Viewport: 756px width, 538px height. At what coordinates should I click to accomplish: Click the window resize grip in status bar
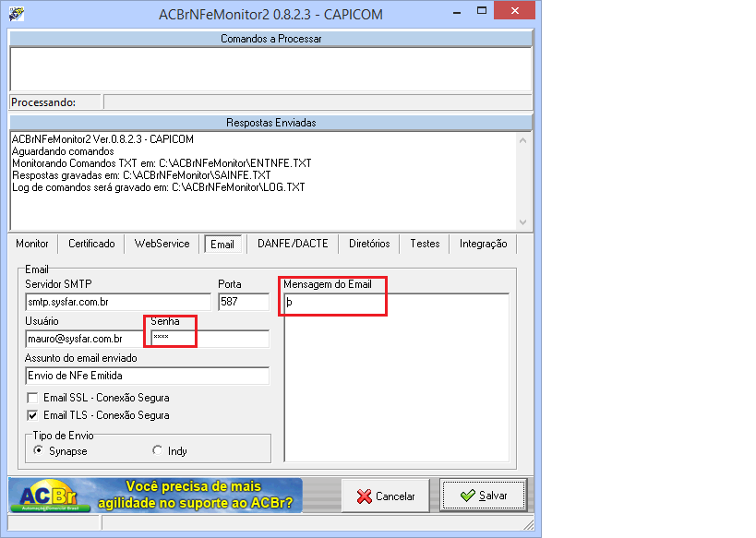pyautogui.click(x=529, y=524)
